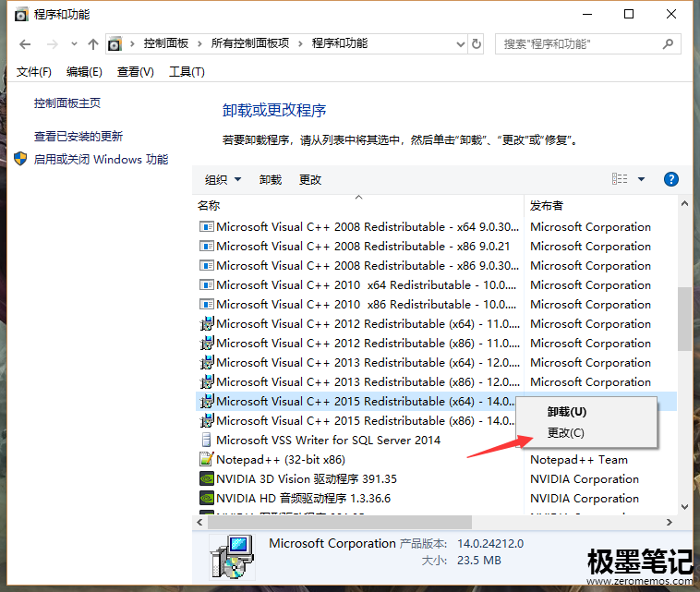Select NVIDIA 3D Vision 驱动程序 391.35
700x592 pixels.
[307, 479]
